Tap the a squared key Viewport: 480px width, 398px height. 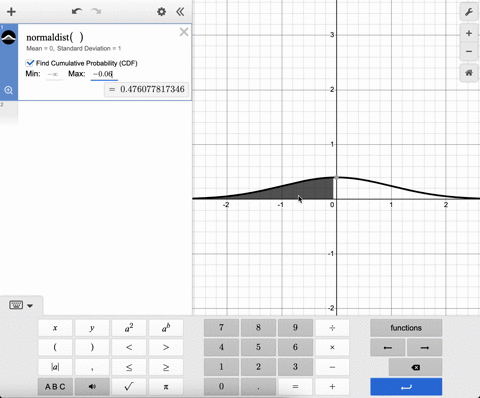click(129, 328)
